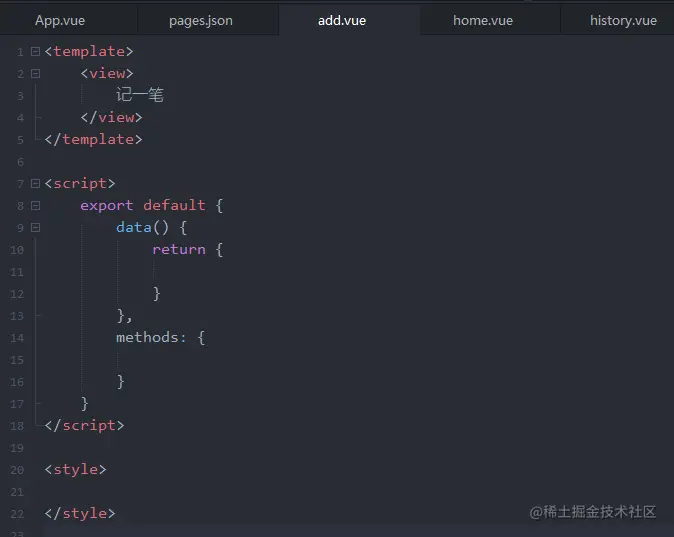
Task: Collapse the data() function on line 9
Action: (x=35, y=227)
